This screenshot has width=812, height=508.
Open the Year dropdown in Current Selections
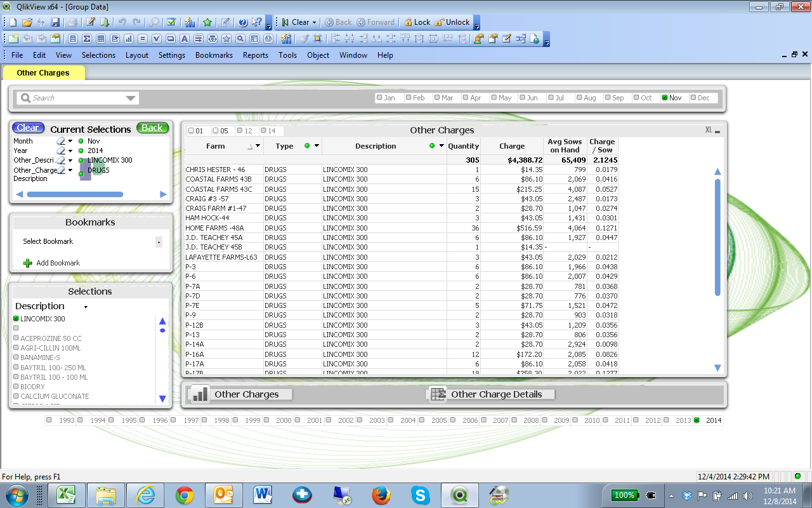coord(70,151)
